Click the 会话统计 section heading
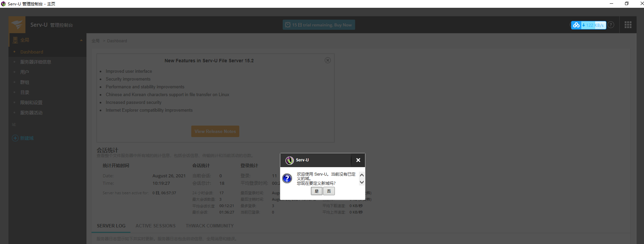644x244 pixels. coord(107,150)
